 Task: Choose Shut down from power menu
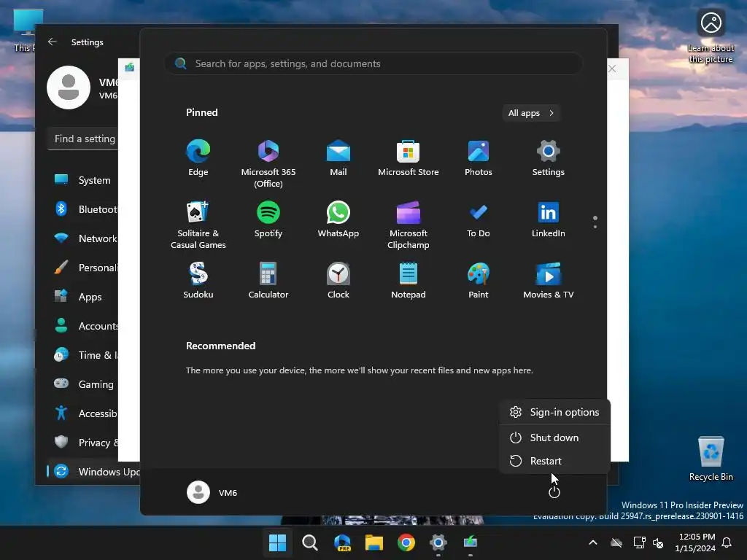(554, 437)
